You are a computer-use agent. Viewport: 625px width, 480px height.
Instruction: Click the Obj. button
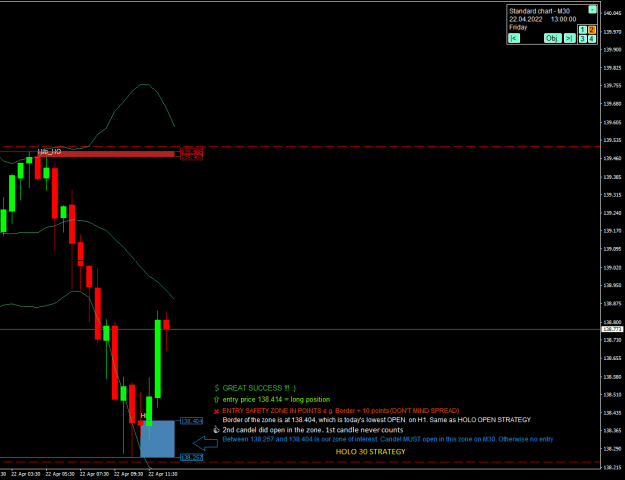click(x=552, y=38)
